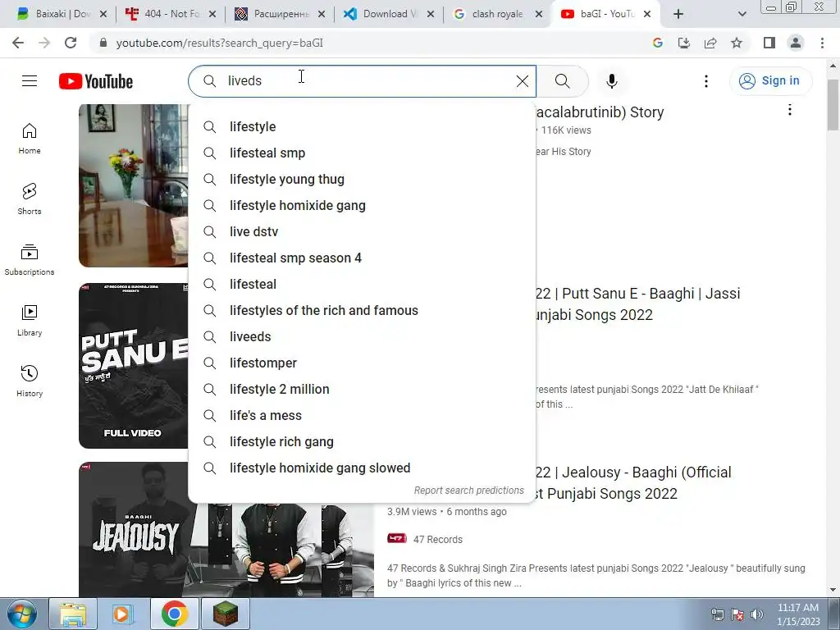Select 'lifestyle homixide gang slowed' suggestion
The width and height of the screenshot is (840, 630).
362,468
